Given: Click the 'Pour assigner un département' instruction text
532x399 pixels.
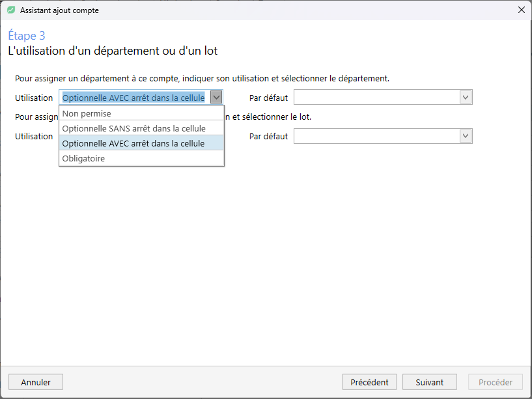Looking at the screenshot, I should [202, 78].
